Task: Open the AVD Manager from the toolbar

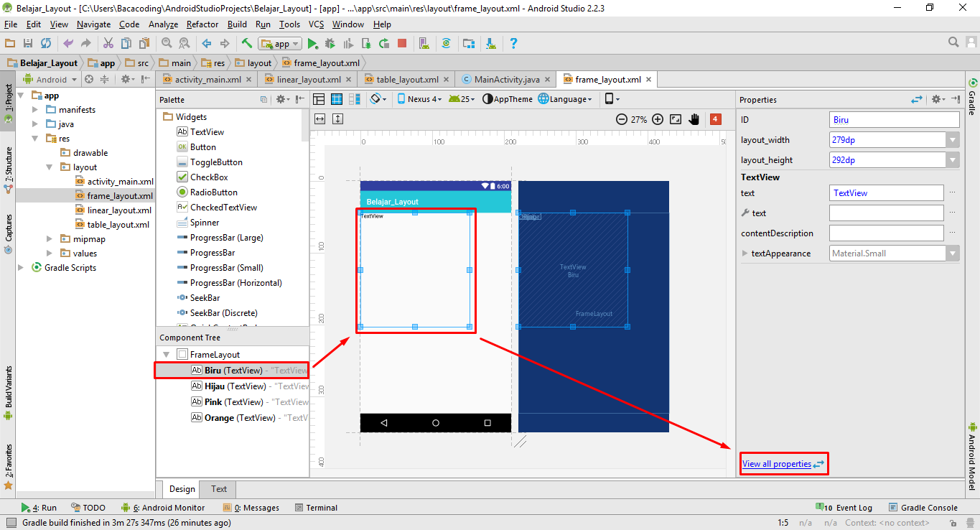Action: click(423, 43)
